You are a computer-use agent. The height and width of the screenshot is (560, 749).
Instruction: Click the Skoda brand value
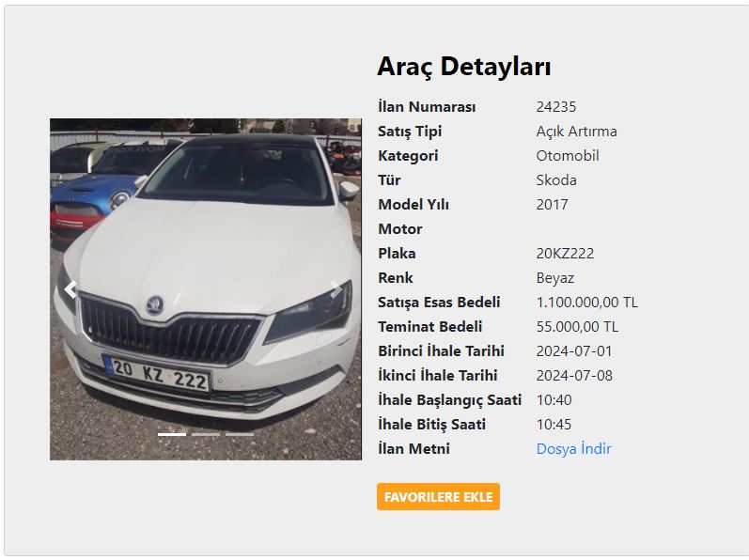(x=556, y=180)
